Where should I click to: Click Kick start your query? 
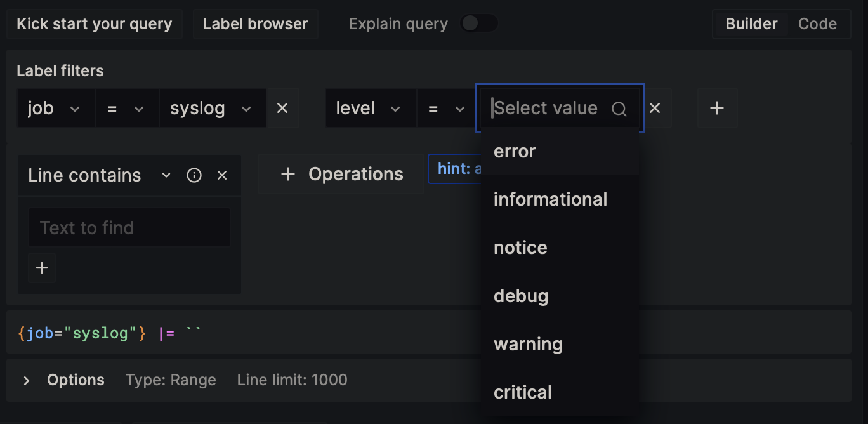tap(95, 24)
